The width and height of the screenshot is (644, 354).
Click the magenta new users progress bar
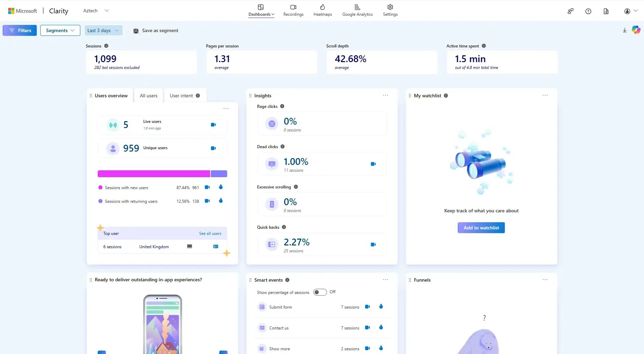coord(154,173)
